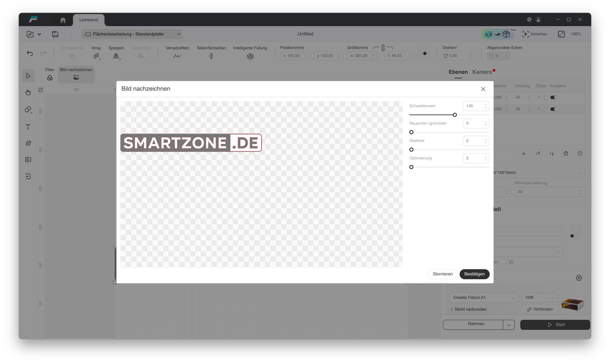Click the delete layer trash icon

point(566,153)
